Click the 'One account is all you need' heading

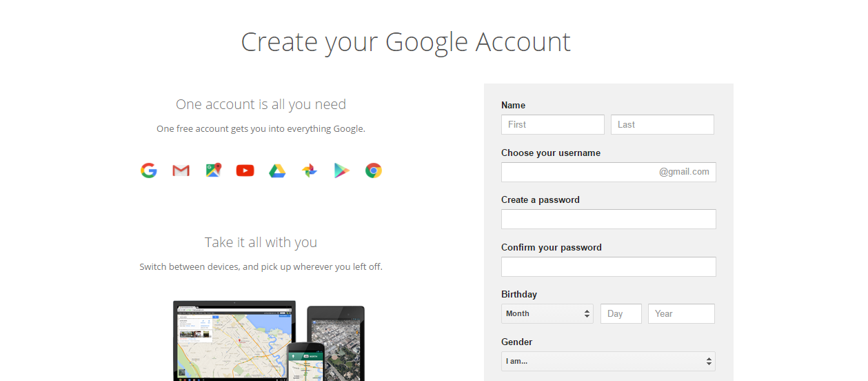pos(261,104)
